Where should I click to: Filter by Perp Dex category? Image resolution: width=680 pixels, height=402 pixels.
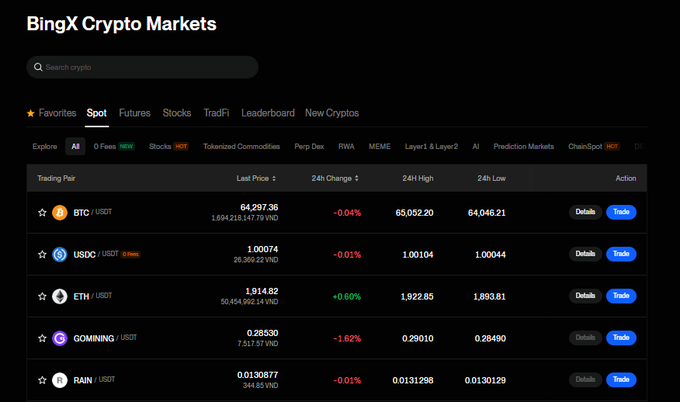[309, 147]
